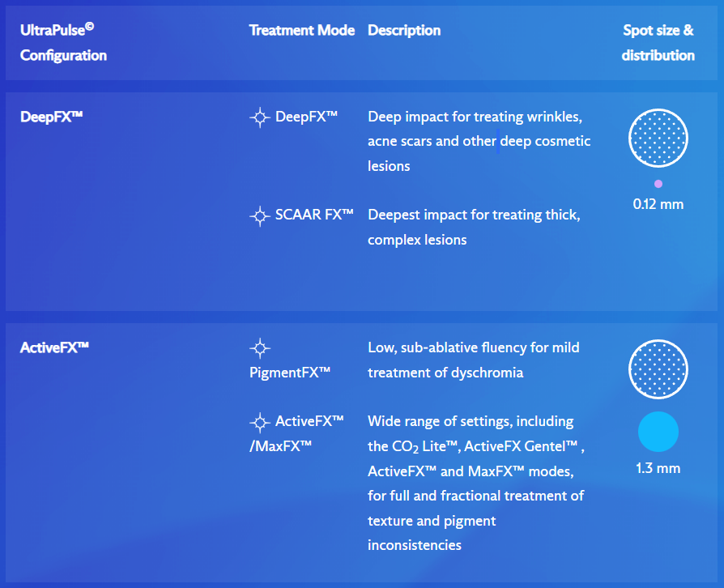Click the large cyan 1.3 mm spot circle
The width and height of the screenshot is (724, 588).
point(658,432)
